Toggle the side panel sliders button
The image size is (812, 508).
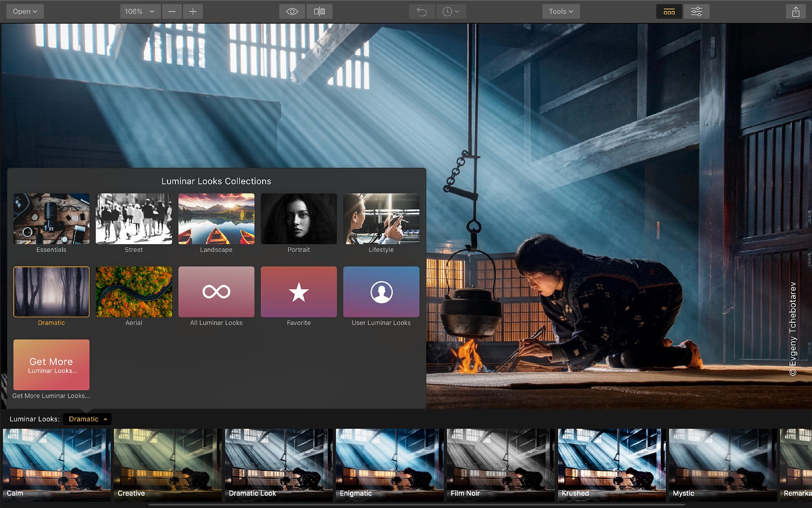(x=697, y=11)
